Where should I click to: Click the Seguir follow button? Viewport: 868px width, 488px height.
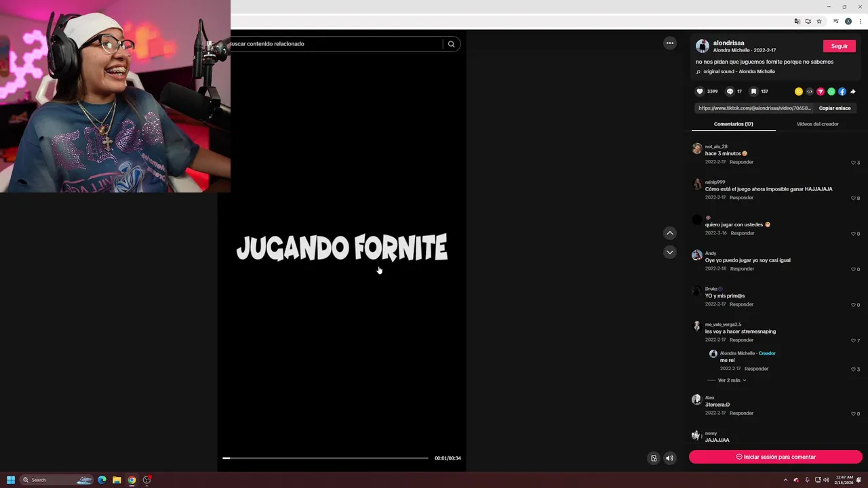point(840,46)
